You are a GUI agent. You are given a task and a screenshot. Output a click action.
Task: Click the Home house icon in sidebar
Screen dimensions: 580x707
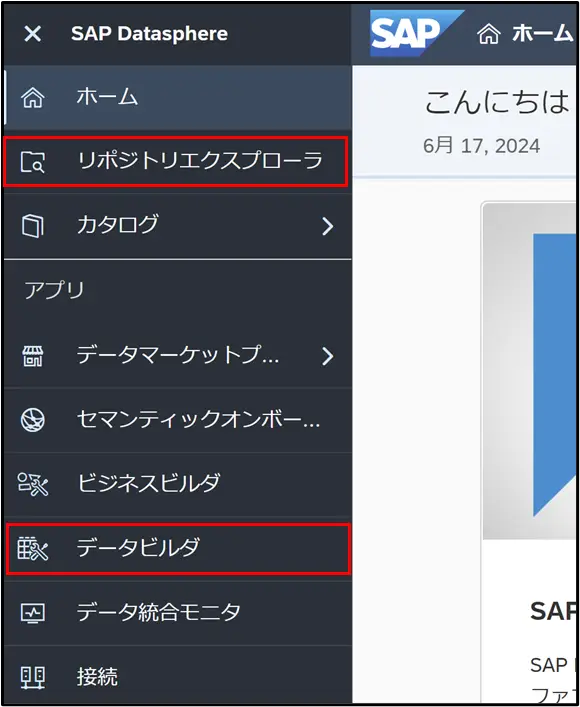pyautogui.click(x=32, y=97)
